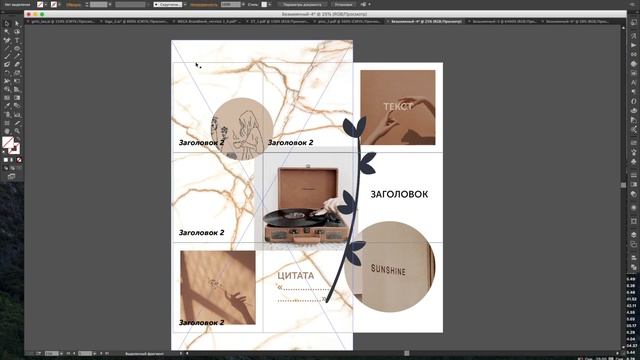This screenshot has height=360, width=640.
Task: Switch to the ET_1.pdf document tab
Action: click(x=280, y=21)
